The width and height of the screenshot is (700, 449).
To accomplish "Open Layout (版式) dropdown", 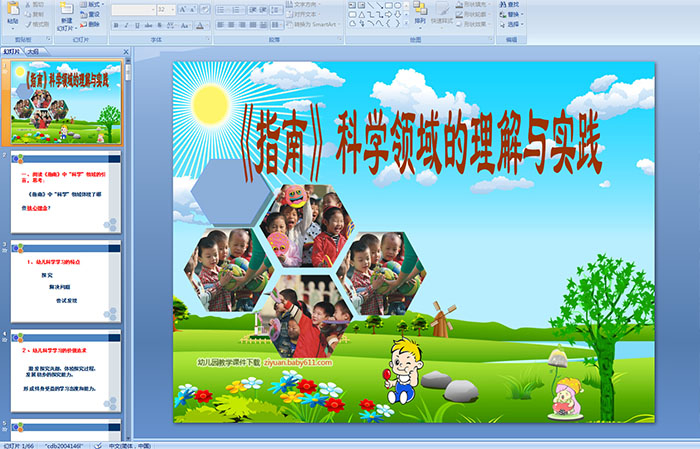I will [92, 4].
